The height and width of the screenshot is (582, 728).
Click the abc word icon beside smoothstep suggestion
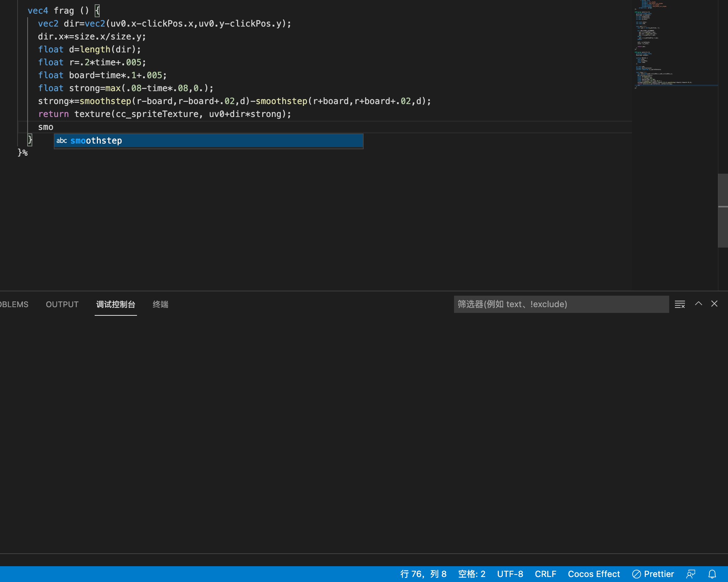click(x=62, y=141)
